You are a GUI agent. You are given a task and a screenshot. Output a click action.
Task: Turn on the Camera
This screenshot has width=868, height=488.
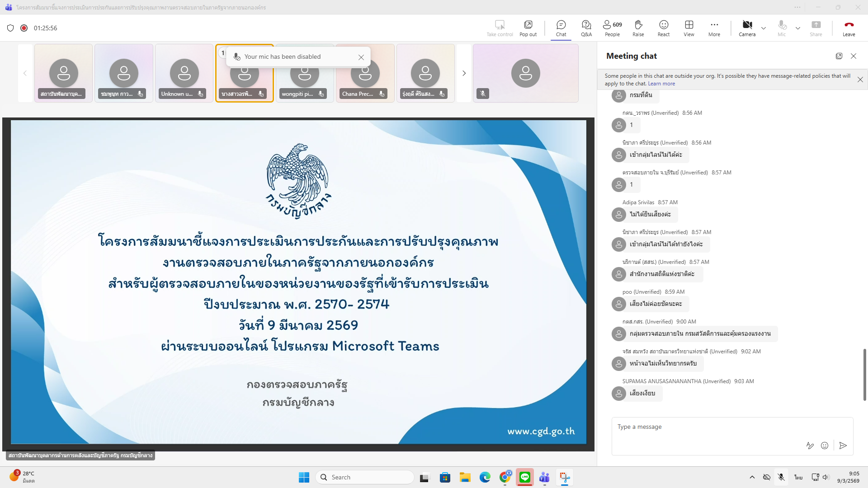pos(747,28)
